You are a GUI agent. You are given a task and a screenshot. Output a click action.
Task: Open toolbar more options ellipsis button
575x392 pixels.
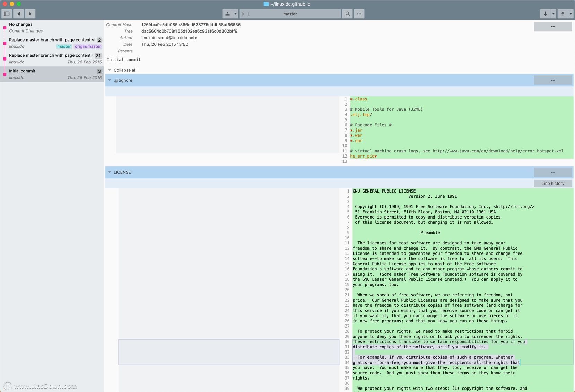(359, 14)
